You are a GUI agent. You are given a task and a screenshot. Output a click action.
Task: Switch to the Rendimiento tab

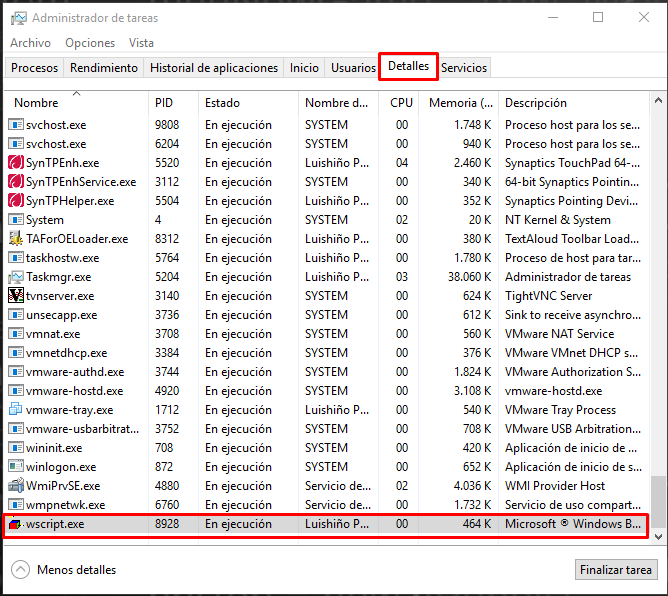[x=104, y=68]
